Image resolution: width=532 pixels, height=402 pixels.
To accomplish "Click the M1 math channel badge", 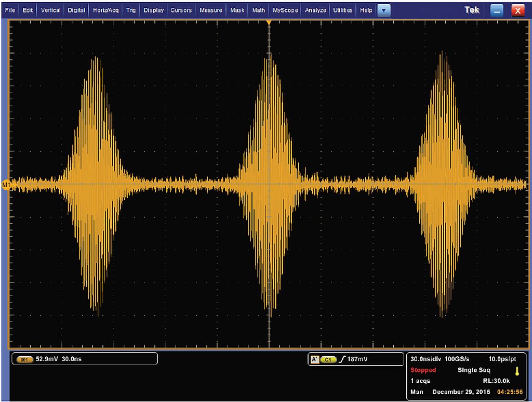I will (x=24, y=359).
